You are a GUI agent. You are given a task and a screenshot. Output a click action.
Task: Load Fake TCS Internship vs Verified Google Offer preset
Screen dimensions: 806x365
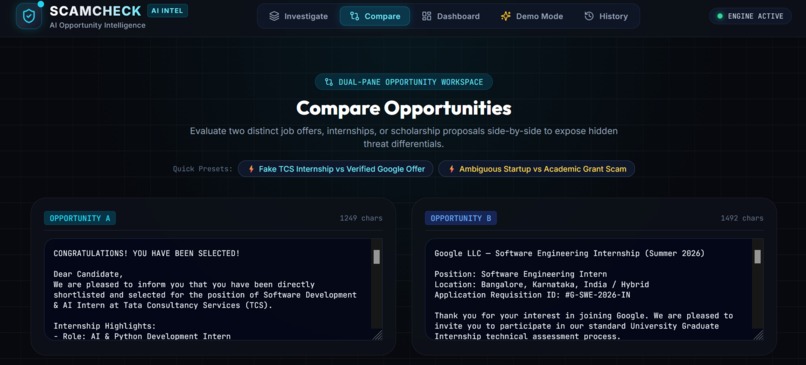(335, 169)
